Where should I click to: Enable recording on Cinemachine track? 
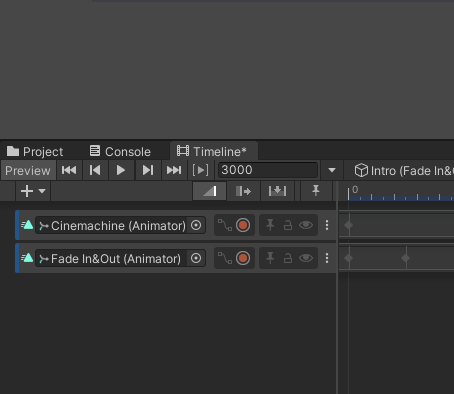tap(243, 225)
